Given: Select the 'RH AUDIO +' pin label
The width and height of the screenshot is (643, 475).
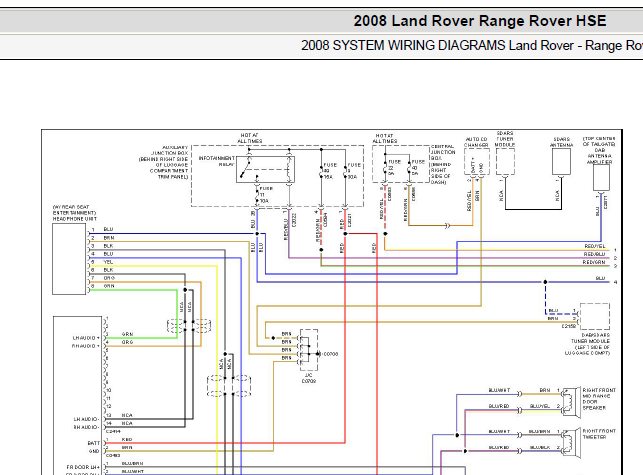Looking at the screenshot, I should [86, 346].
